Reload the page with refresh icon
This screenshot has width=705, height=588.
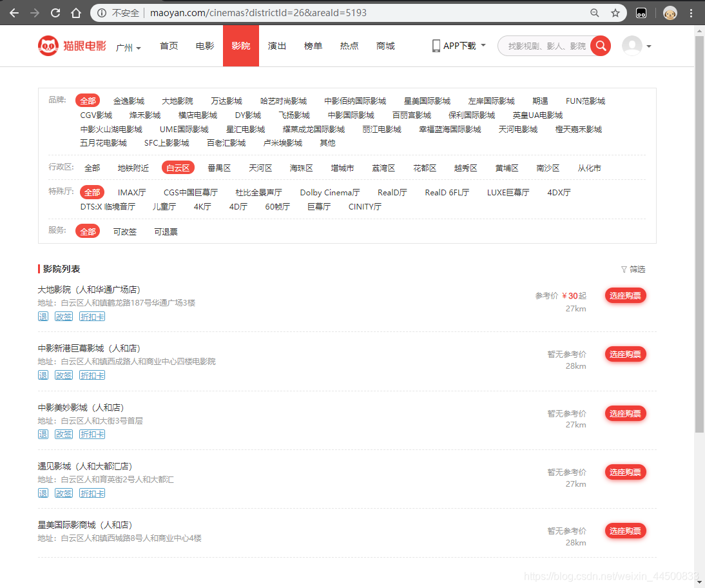(55, 13)
